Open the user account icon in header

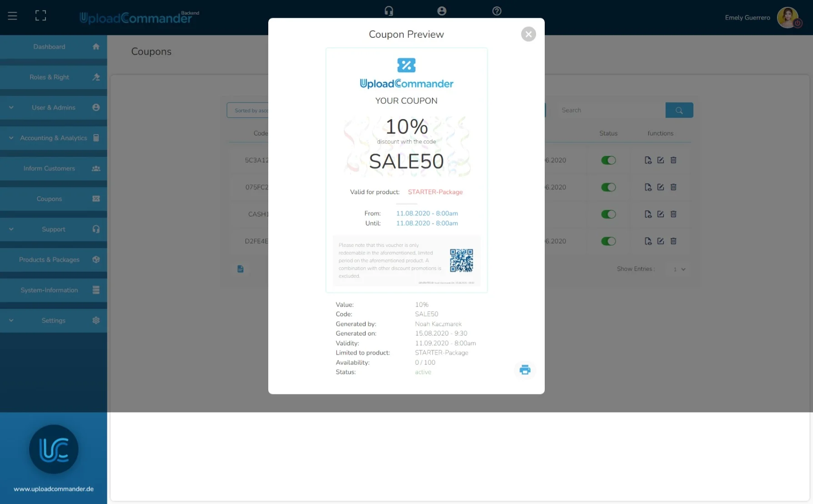point(442,11)
